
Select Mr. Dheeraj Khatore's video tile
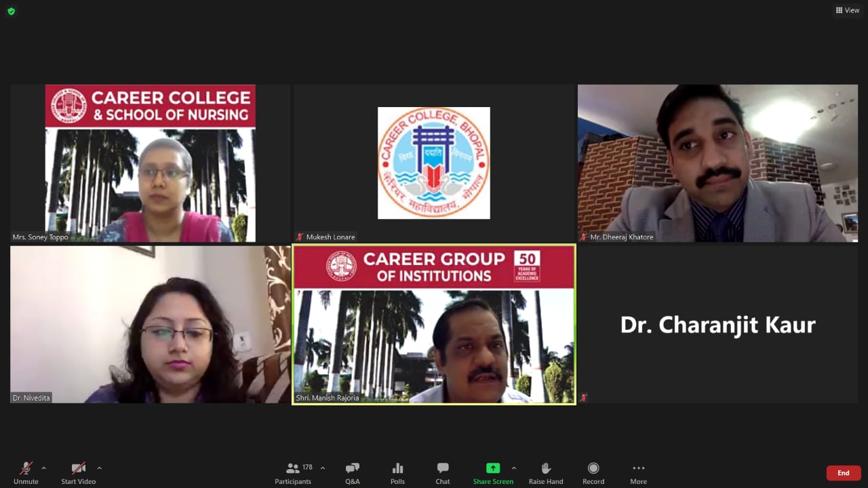pos(717,163)
